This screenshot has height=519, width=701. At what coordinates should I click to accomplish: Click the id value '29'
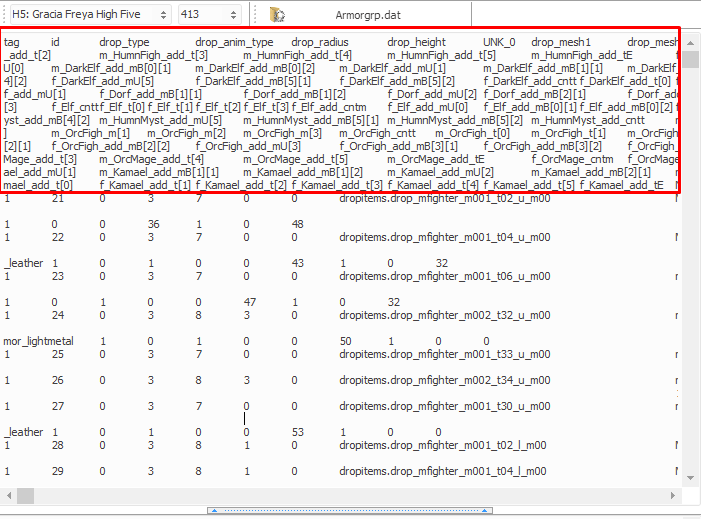pyautogui.click(x=58, y=471)
